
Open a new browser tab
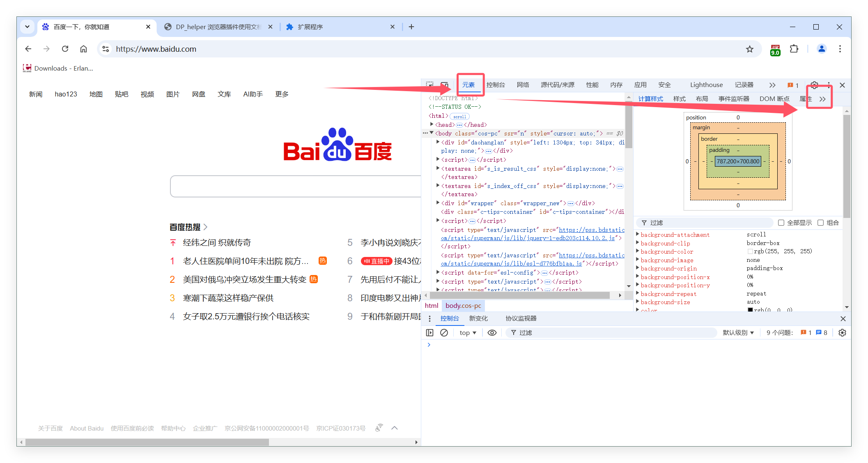411,27
